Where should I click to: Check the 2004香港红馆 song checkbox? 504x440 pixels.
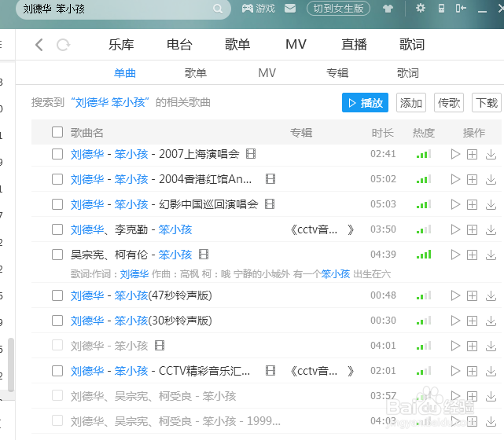[x=57, y=179]
